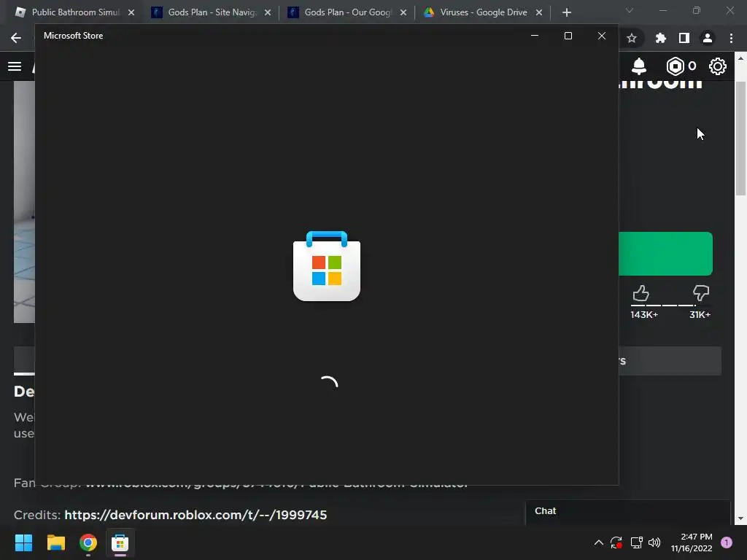Close the Microsoft Store window
The height and width of the screenshot is (560, 747).
[x=602, y=36]
